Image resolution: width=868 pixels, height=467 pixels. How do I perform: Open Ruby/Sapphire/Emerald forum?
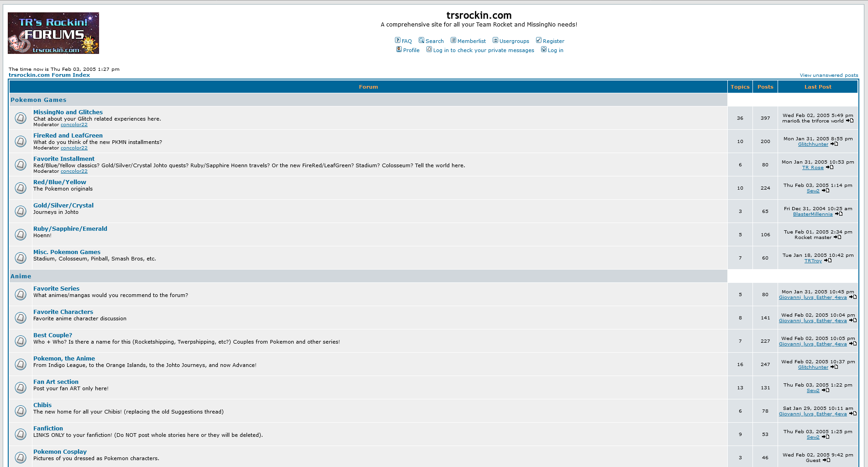click(x=70, y=228)
